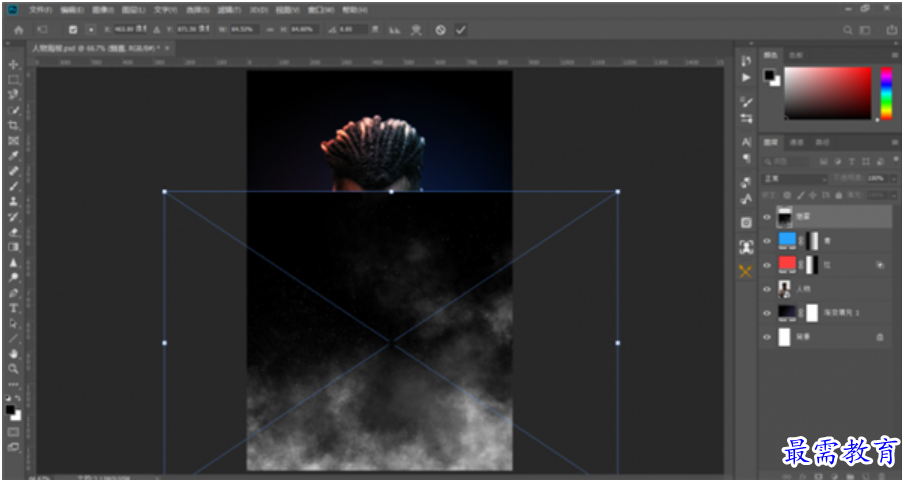
Task: Select the Rectangular Marquee tool
Action: [x=13, y=80]
